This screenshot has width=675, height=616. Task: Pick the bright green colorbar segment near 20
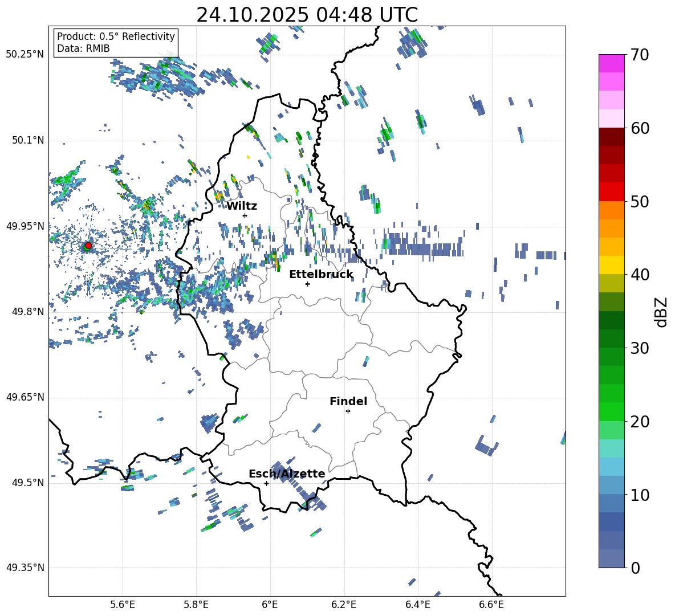612,411
